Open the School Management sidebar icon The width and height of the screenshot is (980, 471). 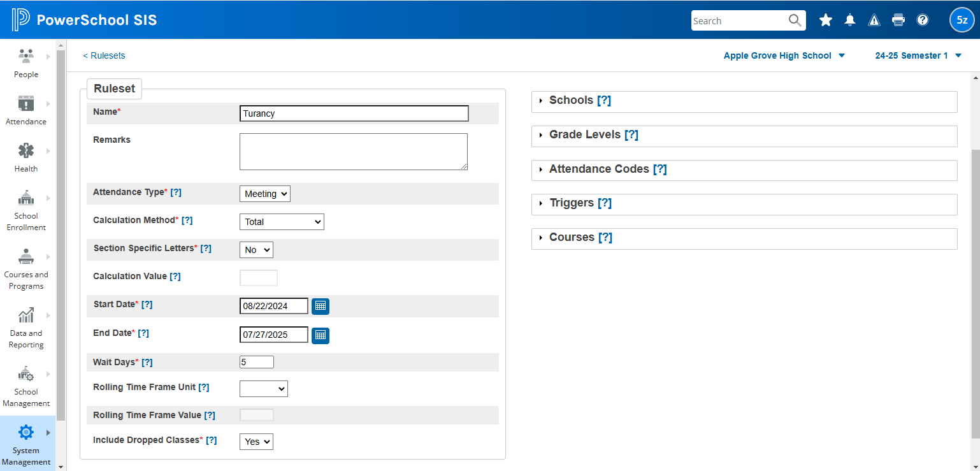click(x=26, y=373)
